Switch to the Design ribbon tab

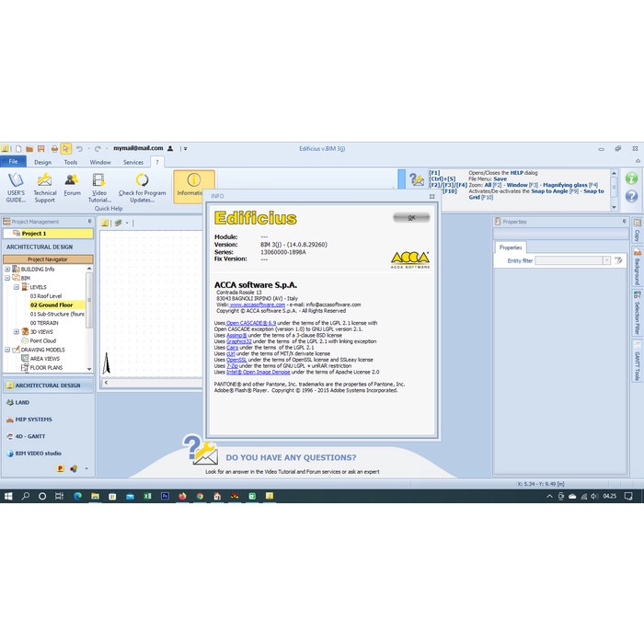[42, 162]
